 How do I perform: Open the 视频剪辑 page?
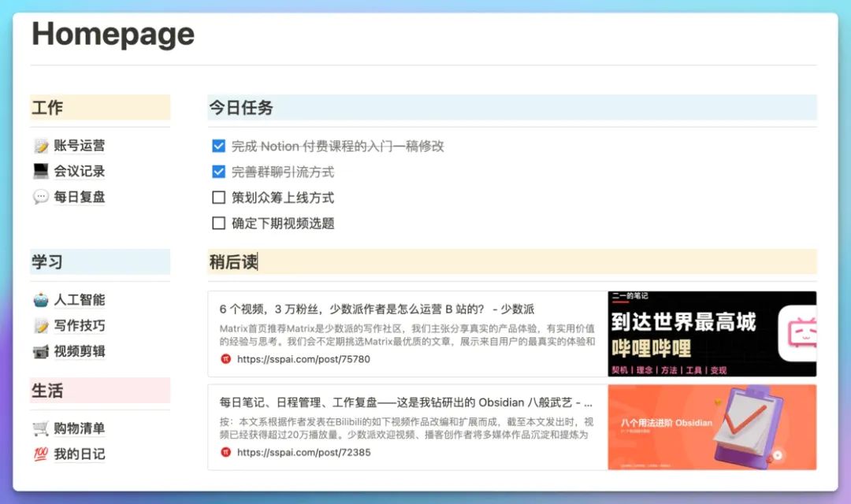coord(80,351)
